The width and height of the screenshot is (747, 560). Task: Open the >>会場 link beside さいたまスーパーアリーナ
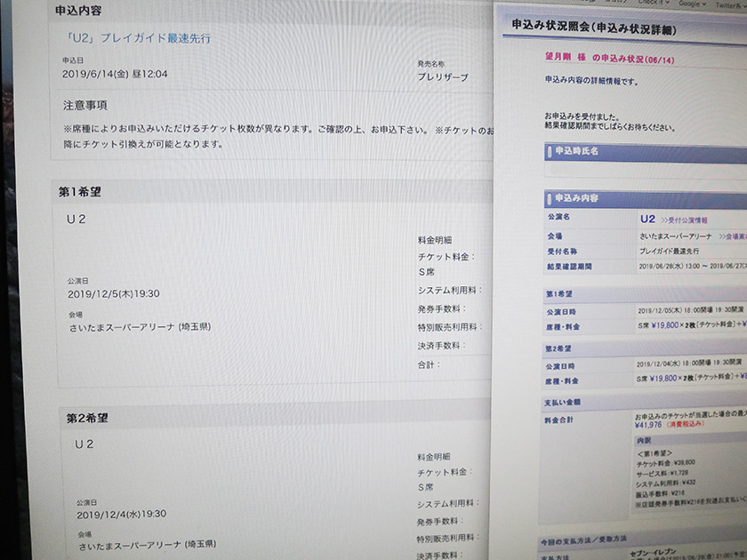coord(733,236)
